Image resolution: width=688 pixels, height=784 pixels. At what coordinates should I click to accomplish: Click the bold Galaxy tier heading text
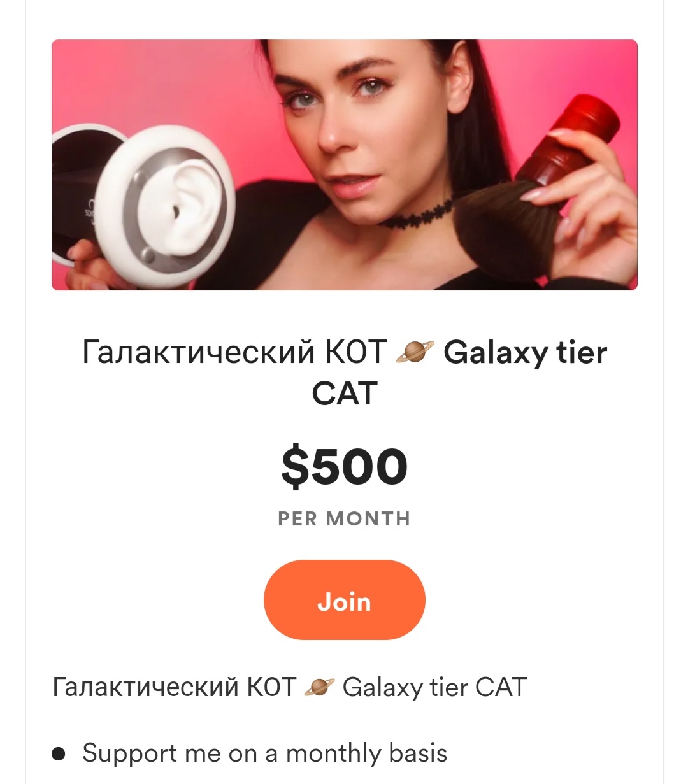[526, 353]
